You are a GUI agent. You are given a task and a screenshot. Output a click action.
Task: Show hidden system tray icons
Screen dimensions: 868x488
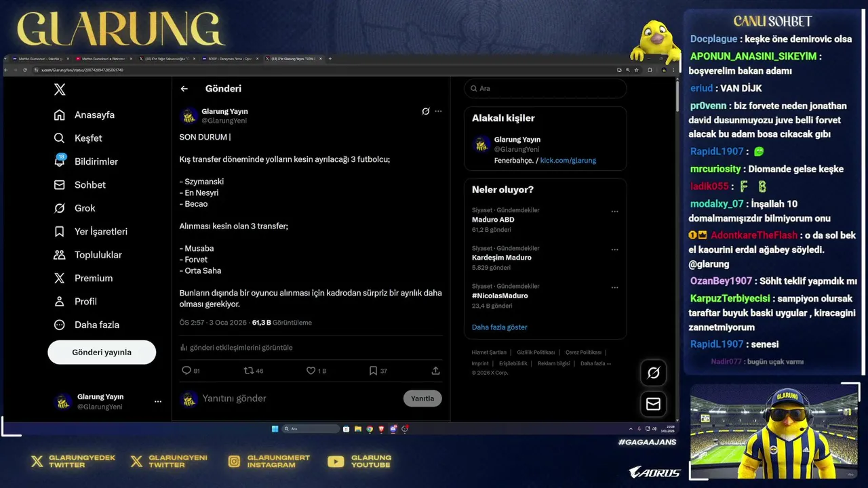point(631,428)
